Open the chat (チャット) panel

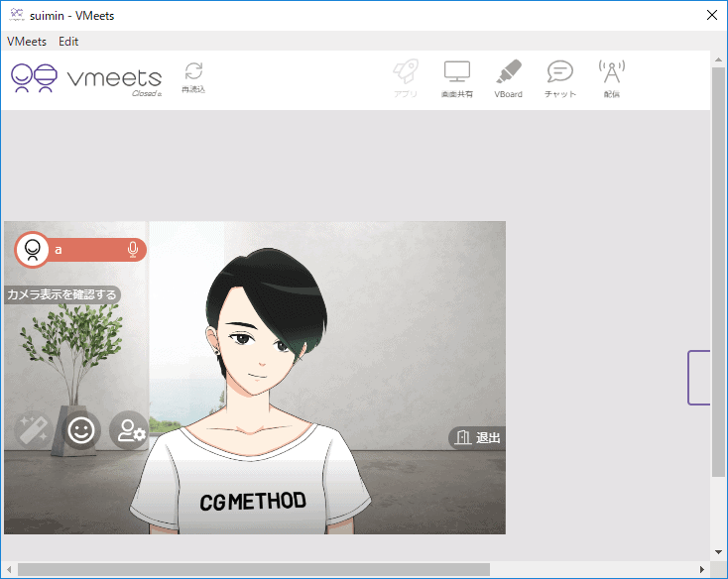[x=560, y=76]
